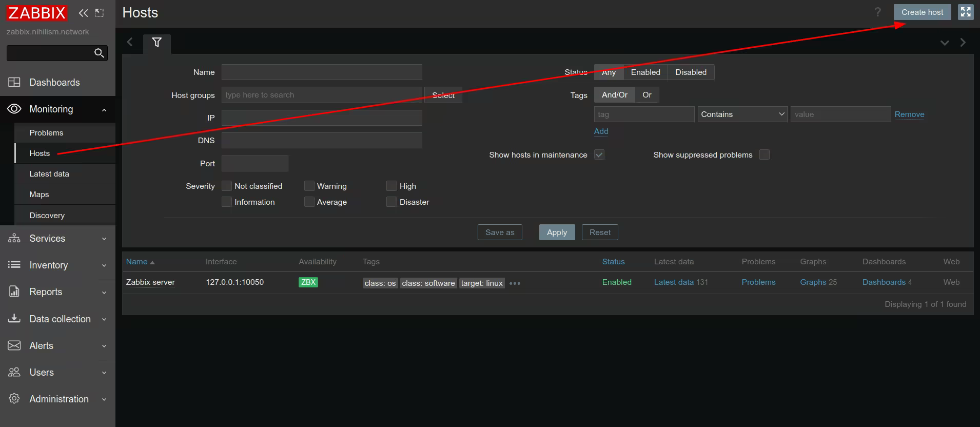980x427 pixels.
Task: Toggle kiosk fullscreen mode icon
Action: click(x=966, y=12)
